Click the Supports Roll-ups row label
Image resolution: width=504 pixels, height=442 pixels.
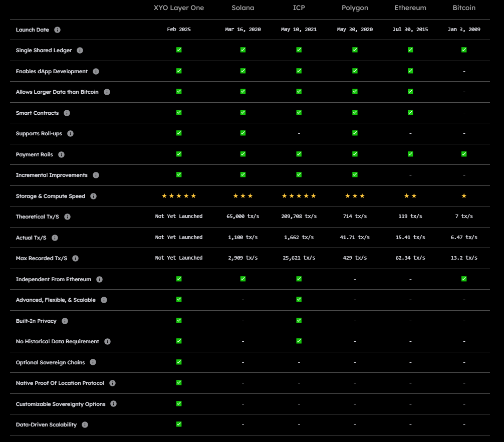tap(39, 133)
